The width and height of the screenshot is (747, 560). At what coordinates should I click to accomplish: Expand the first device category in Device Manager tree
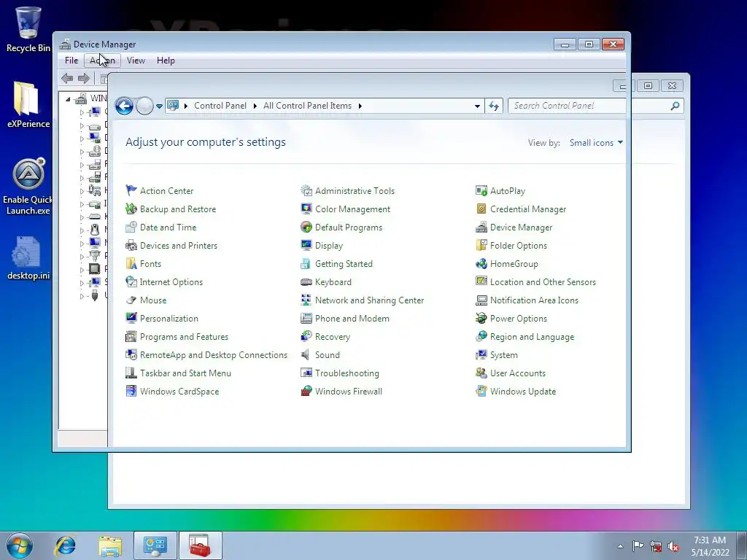click(x=82, y=112)
